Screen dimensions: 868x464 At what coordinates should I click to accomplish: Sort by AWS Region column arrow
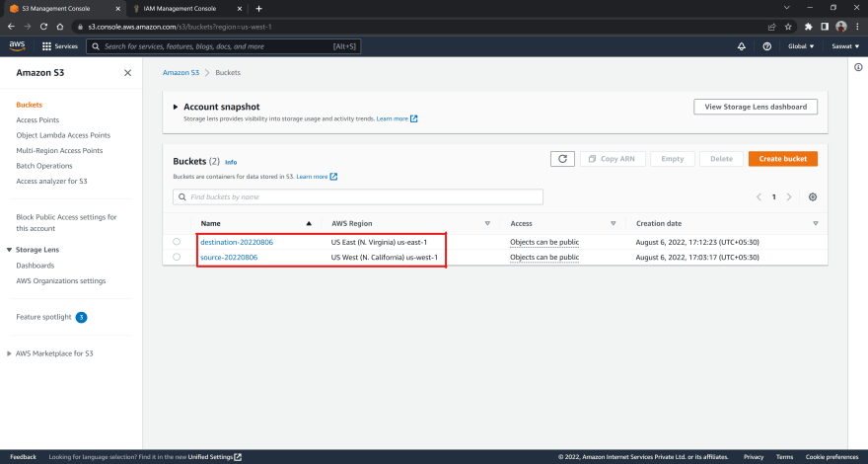(487, 223)
